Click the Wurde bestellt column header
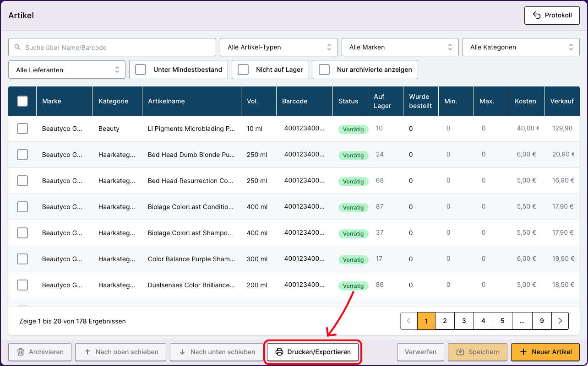 click(x=420, y=101)
